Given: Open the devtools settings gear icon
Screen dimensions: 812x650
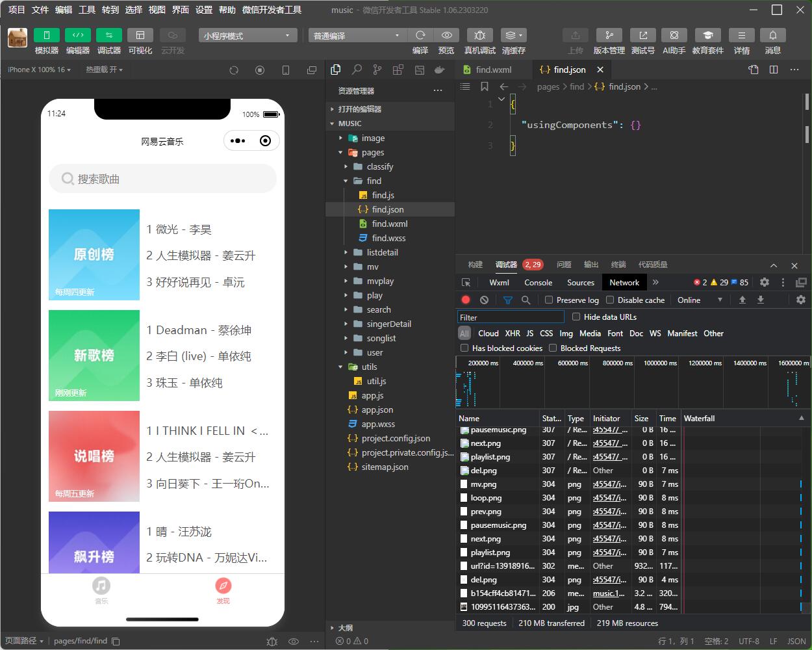Looking at the screenshot, I should click(765, 282).
